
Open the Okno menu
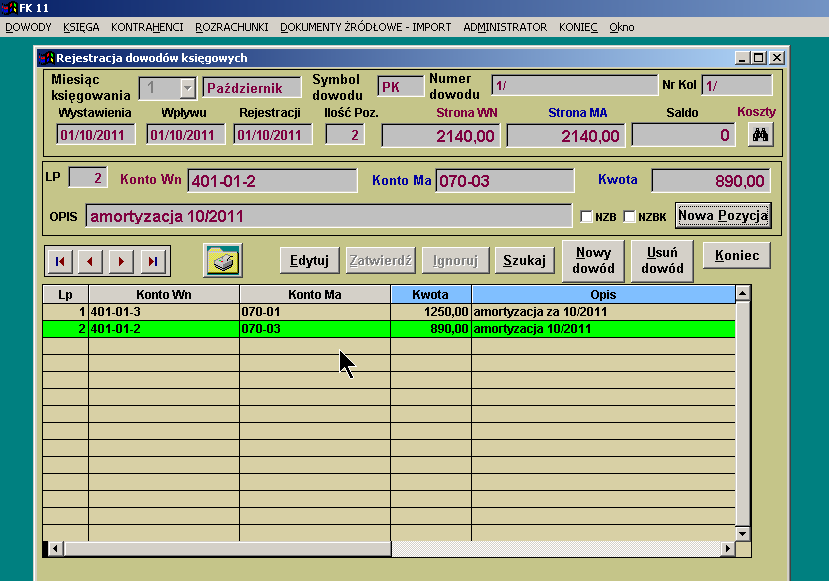coord(621,27)
